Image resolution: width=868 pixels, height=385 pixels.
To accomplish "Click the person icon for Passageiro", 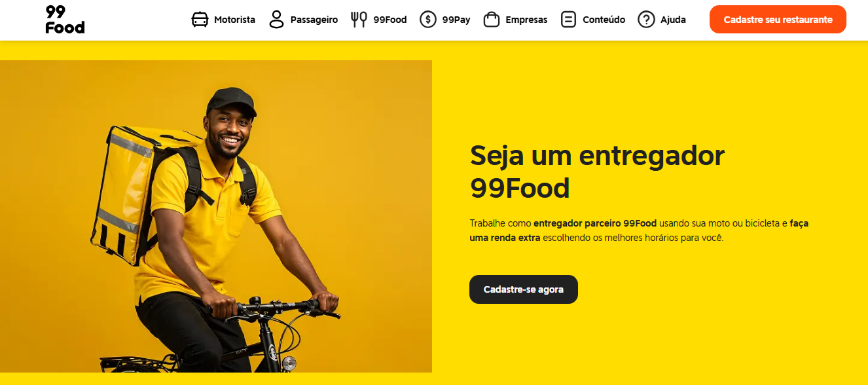I will click(x=277, y=20).
